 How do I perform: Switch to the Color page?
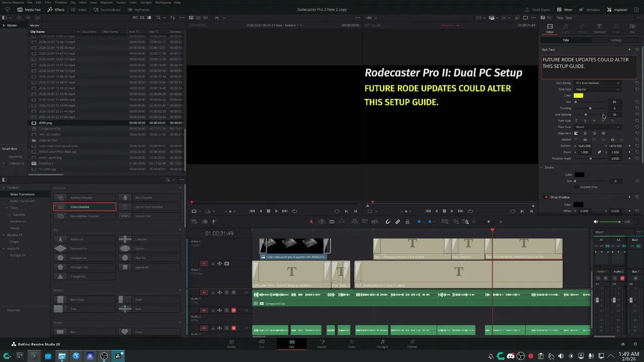click(352, 343)
